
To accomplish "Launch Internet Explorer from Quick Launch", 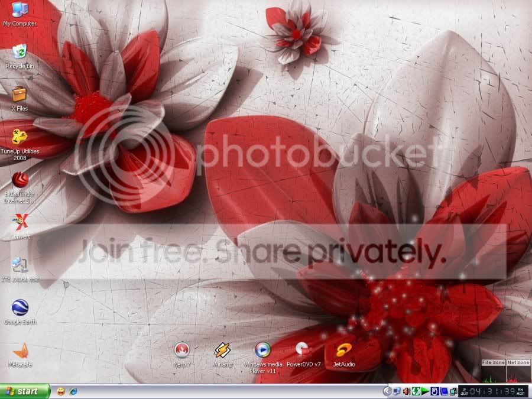I will pos(73,391).
